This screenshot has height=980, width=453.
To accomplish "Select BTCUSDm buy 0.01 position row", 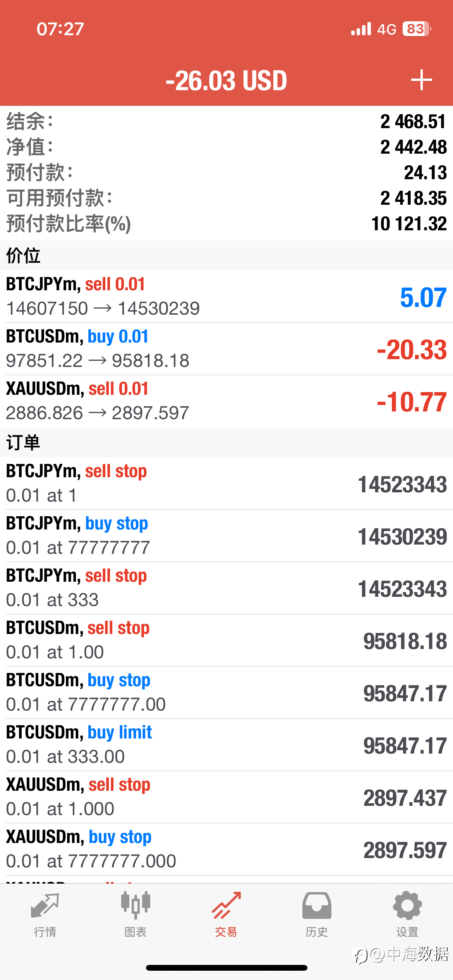I will point(226,349).
